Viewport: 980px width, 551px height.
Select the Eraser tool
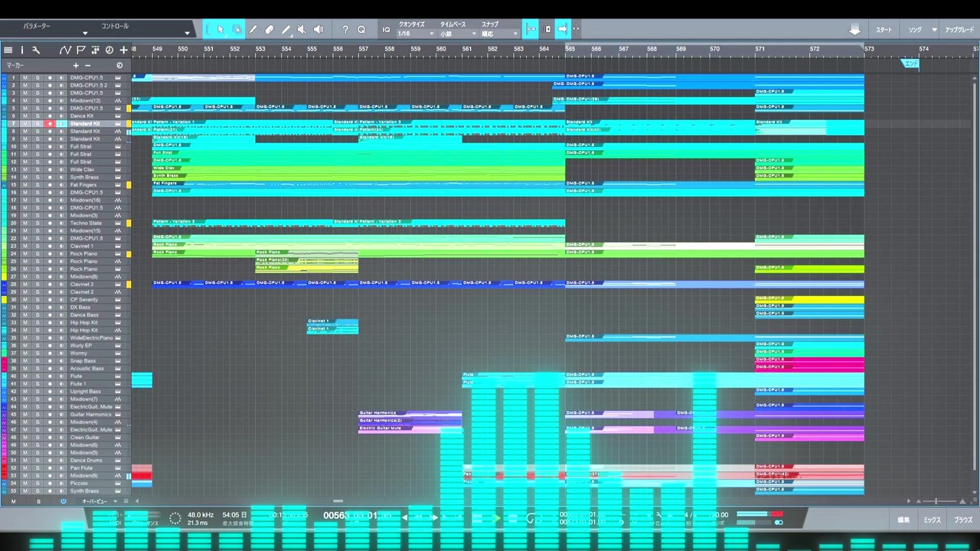tap(269, 30)
